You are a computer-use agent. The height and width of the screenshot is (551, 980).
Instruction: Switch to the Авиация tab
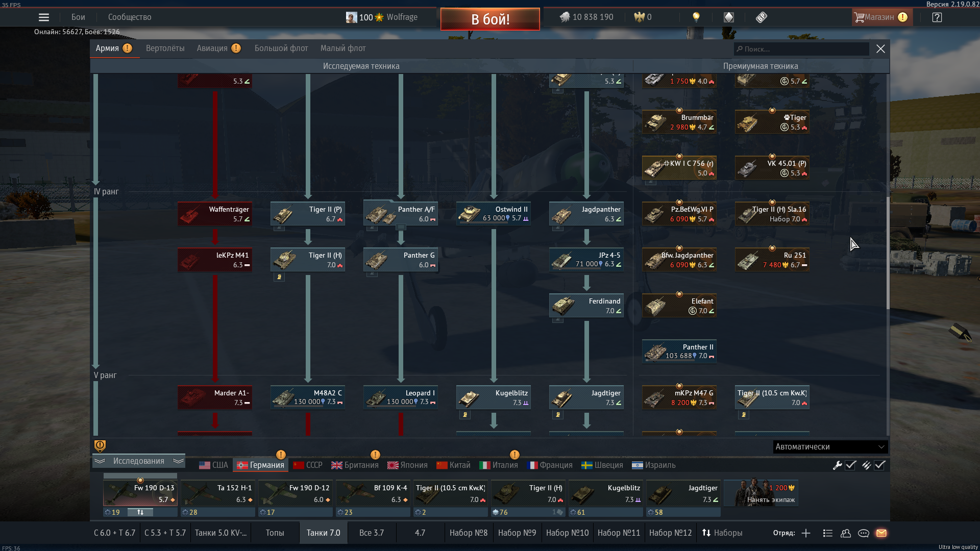click(212, 48)
